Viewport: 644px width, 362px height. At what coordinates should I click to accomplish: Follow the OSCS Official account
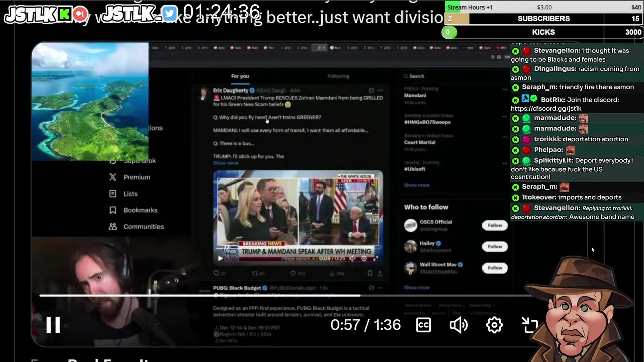coord(495,225)
